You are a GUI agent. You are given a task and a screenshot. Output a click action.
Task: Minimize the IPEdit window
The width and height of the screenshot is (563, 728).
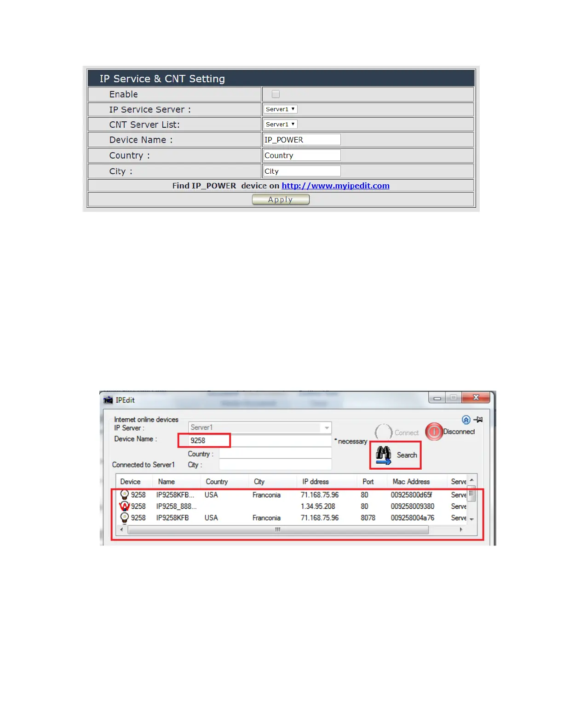(x=437, y=398)
